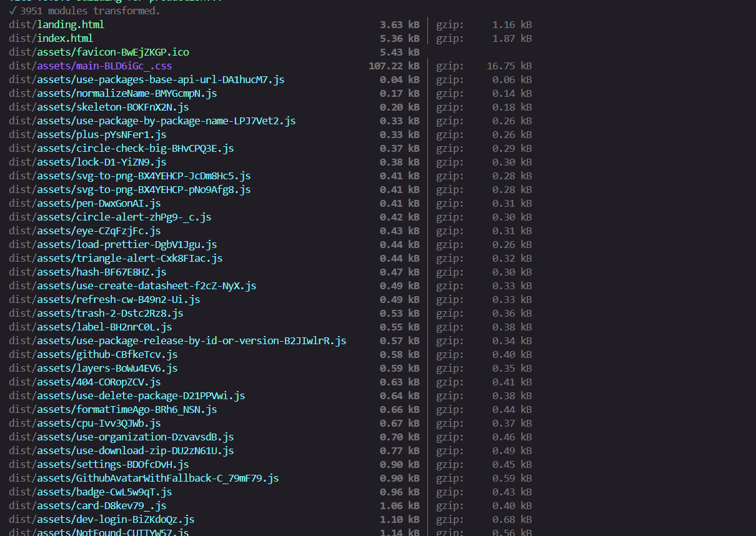
Task: Click the main-BLD6iGc_.css file path
Action: click(x=90, y=66)
